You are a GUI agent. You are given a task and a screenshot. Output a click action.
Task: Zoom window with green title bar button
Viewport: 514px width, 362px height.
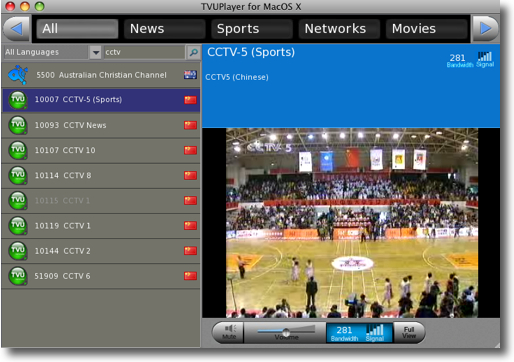pos(40,6)
